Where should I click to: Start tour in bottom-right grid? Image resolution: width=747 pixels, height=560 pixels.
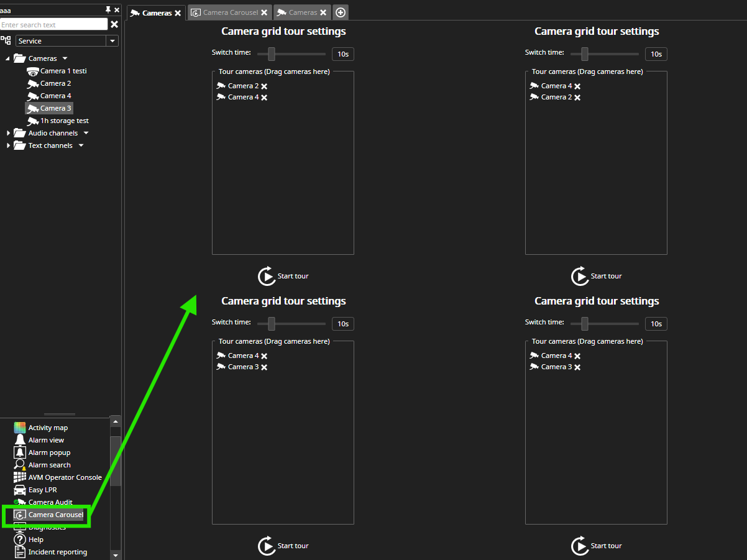pos(580,546)
